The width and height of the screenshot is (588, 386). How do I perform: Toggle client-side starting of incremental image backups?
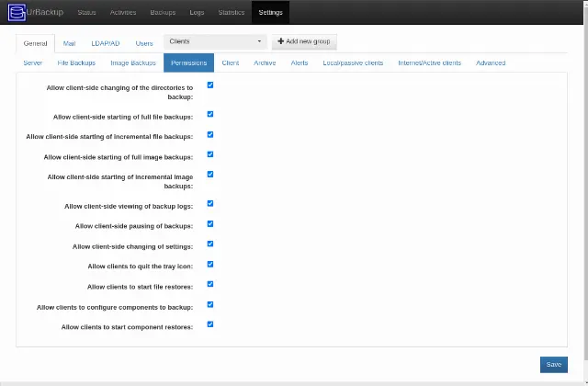(210, 174)
